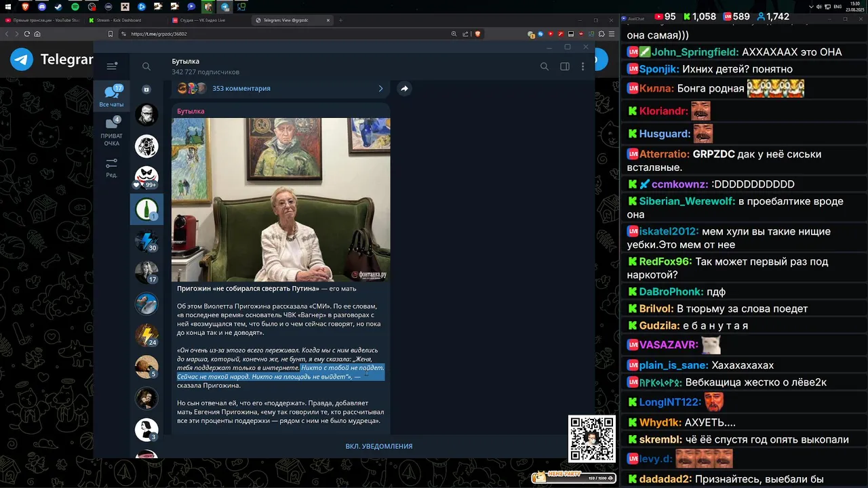Click the Ред. folder edit button
The image size is (868, 488).
(112, 167)
